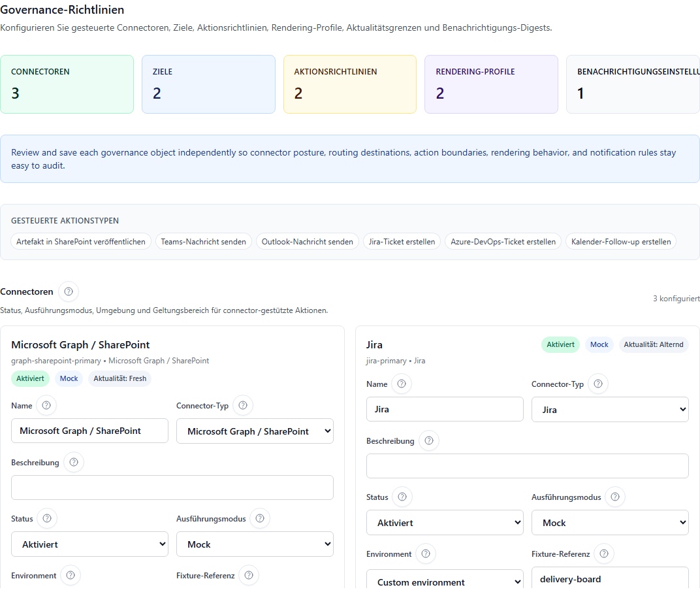Click the Teams-Nachricht senden chip
The image size is (700, 596).
click(203, 242)
